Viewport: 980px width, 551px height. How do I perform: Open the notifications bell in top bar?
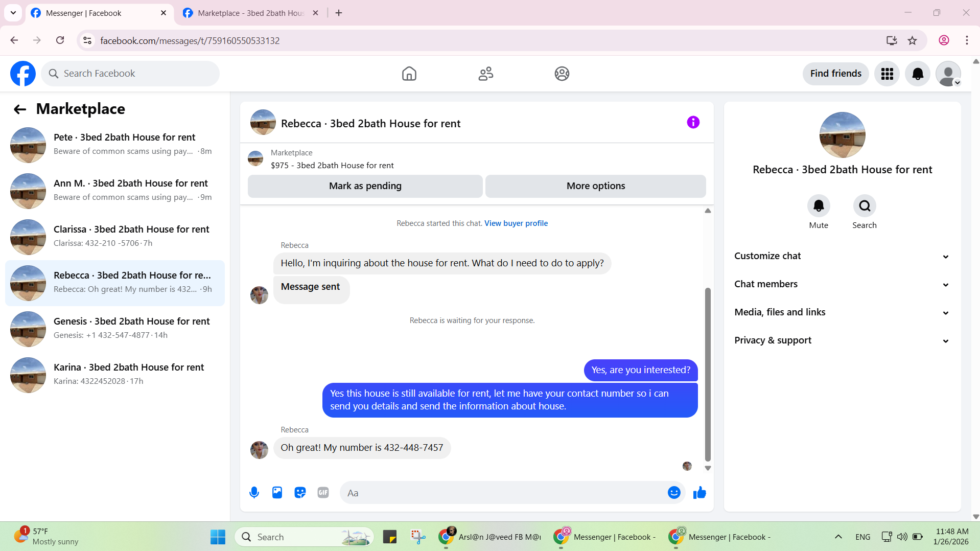pos(918,74)
